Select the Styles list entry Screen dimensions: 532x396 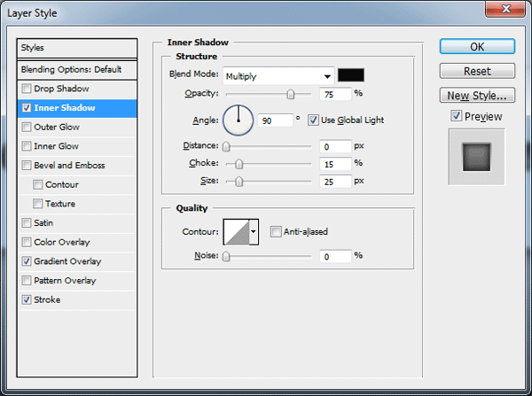tap(77, 48)
